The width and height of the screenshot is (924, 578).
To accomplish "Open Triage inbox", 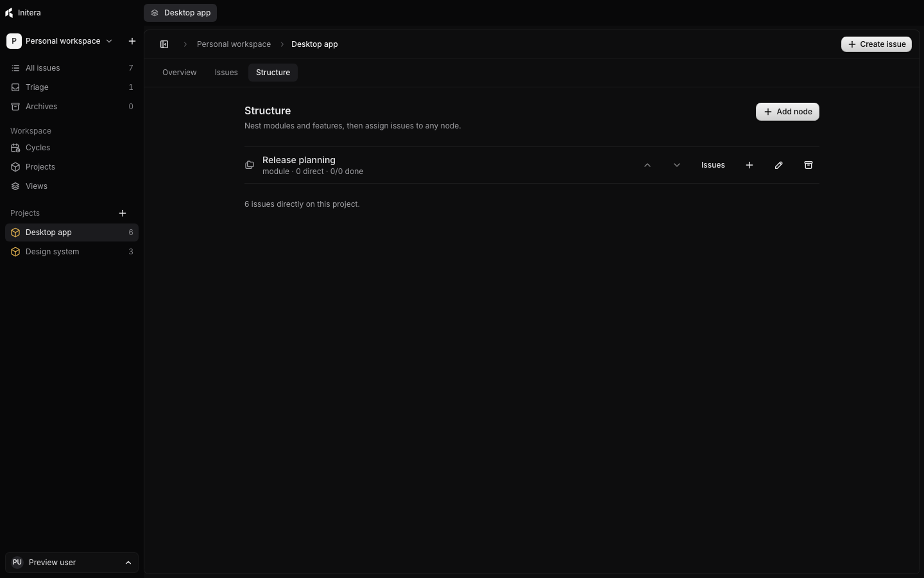I will click(x=72, y=87).
